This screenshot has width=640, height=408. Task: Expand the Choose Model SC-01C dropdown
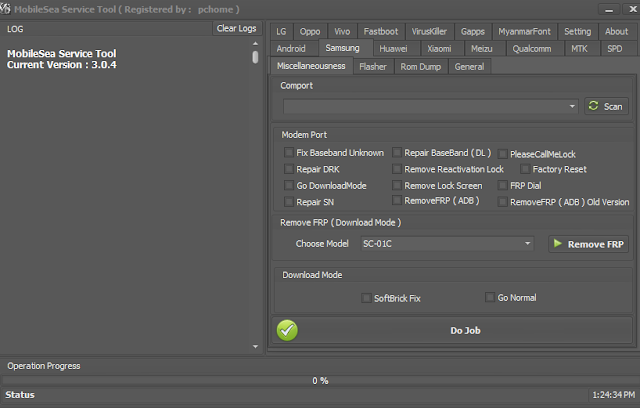click(x=447, y=244)
